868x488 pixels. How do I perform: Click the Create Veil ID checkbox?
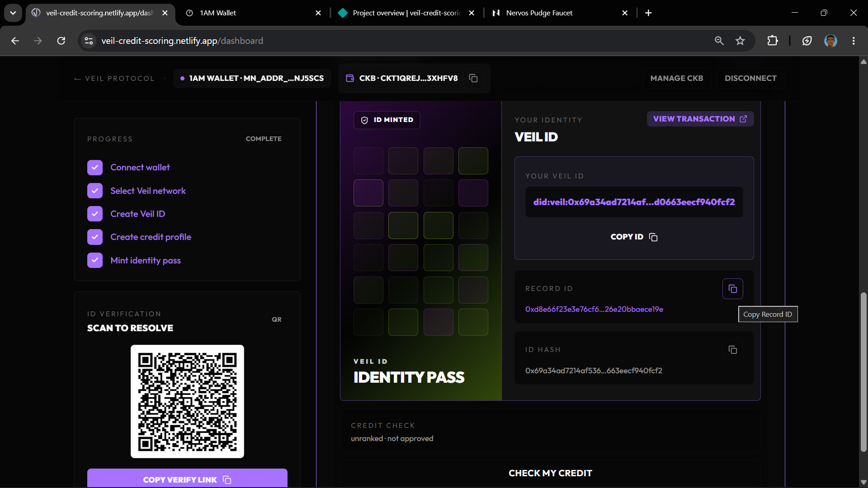(x=95, y=214)
